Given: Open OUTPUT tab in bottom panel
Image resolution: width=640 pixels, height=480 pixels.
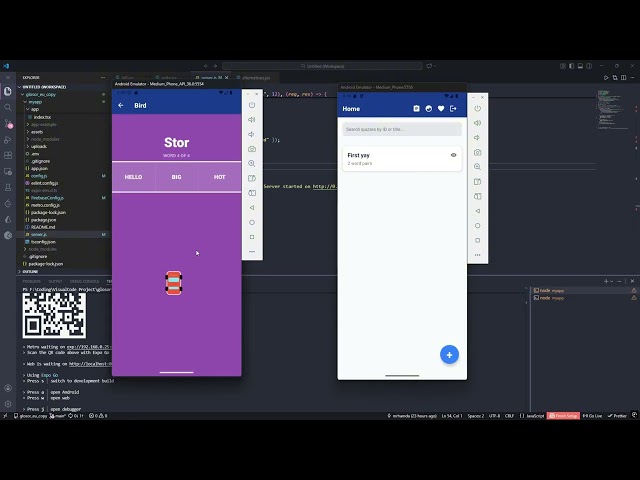Looking at the screenshot, I should [x=55, y=281].
